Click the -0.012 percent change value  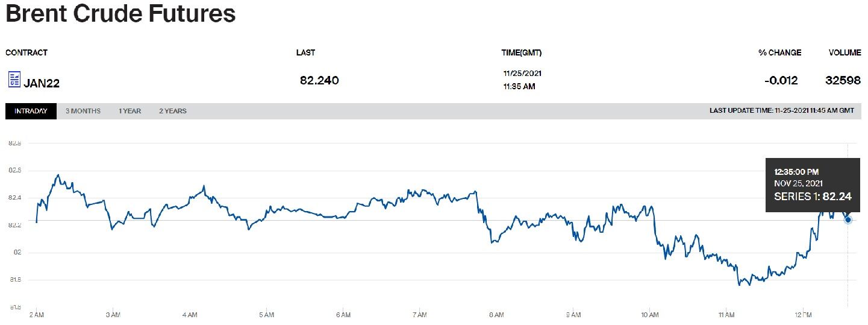[781, 80]
